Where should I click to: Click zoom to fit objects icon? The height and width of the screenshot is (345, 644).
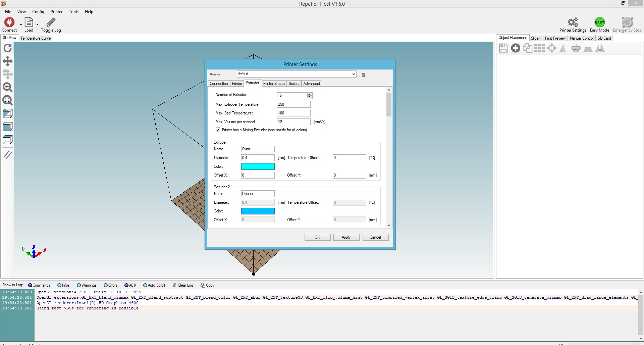7,100
